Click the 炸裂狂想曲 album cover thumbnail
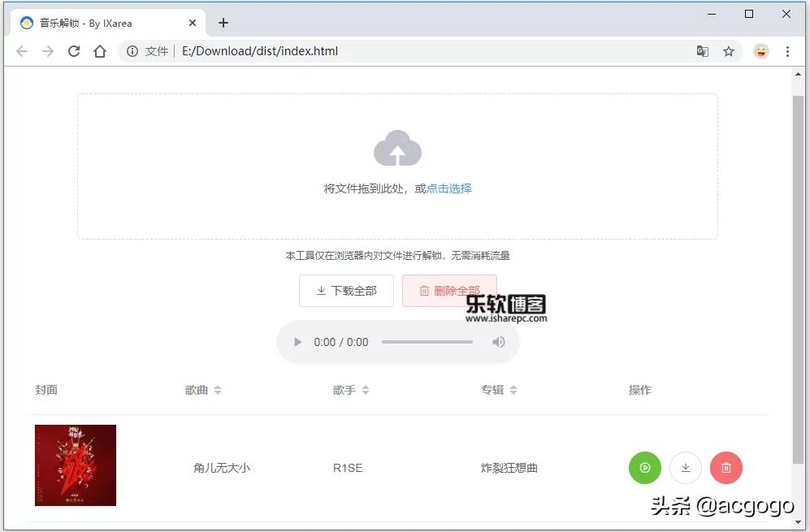The width and height of the screenshot is (810, 532). pos(75,465)
